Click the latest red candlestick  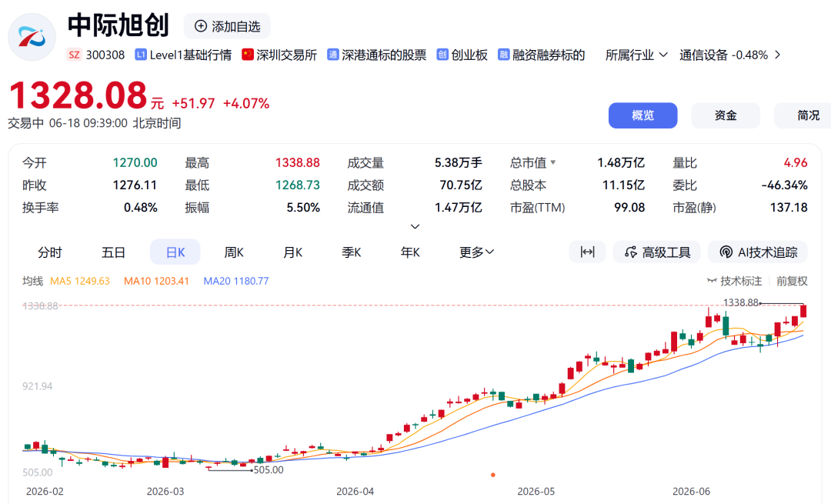(803, 311)
